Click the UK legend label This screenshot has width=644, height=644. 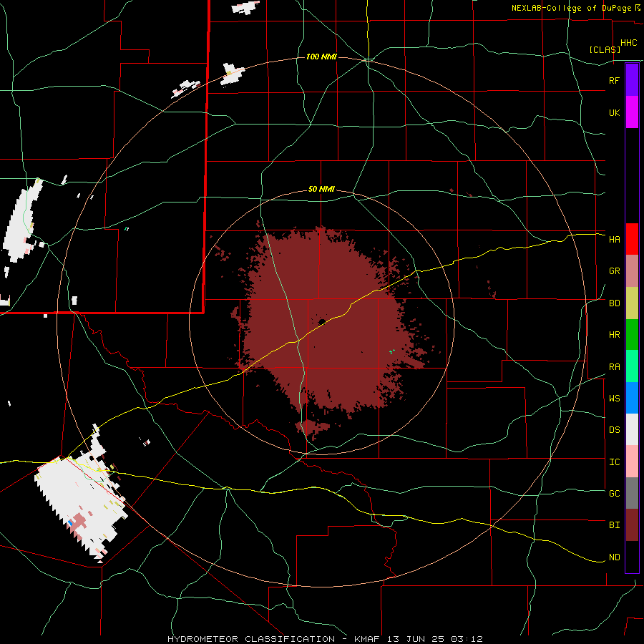coord(614,112)
